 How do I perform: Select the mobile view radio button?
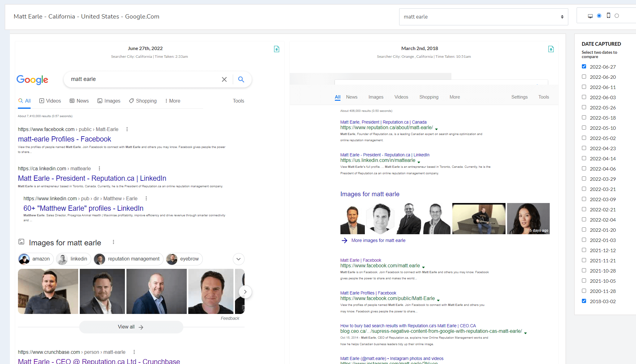[617, 16]
